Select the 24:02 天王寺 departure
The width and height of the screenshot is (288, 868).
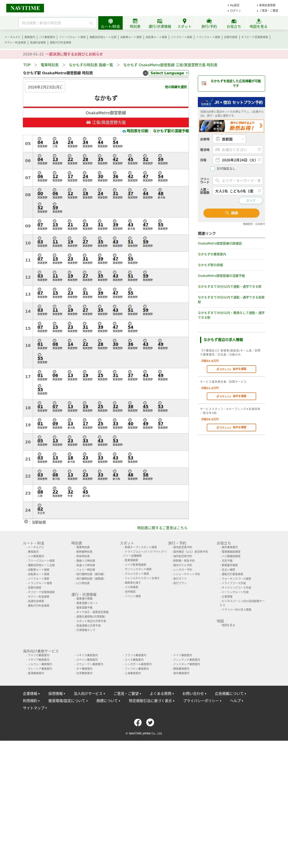pyautogui.click(x=41, y=509)
